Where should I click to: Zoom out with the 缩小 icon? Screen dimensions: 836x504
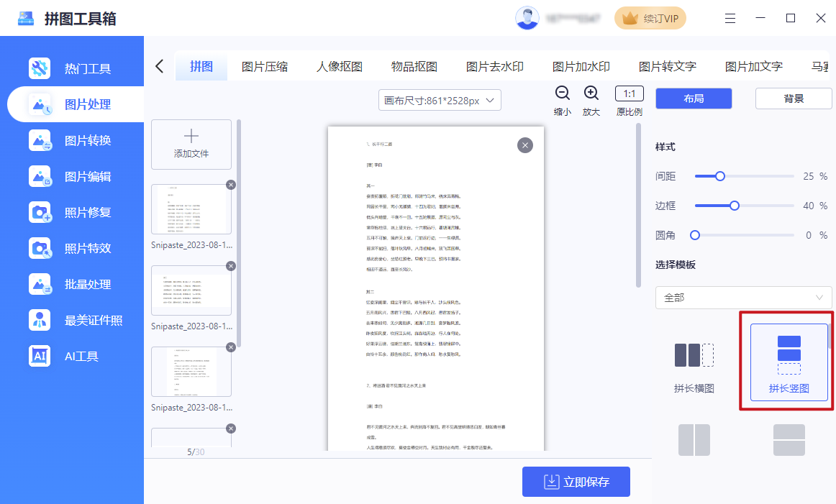(x=562, y=93)
